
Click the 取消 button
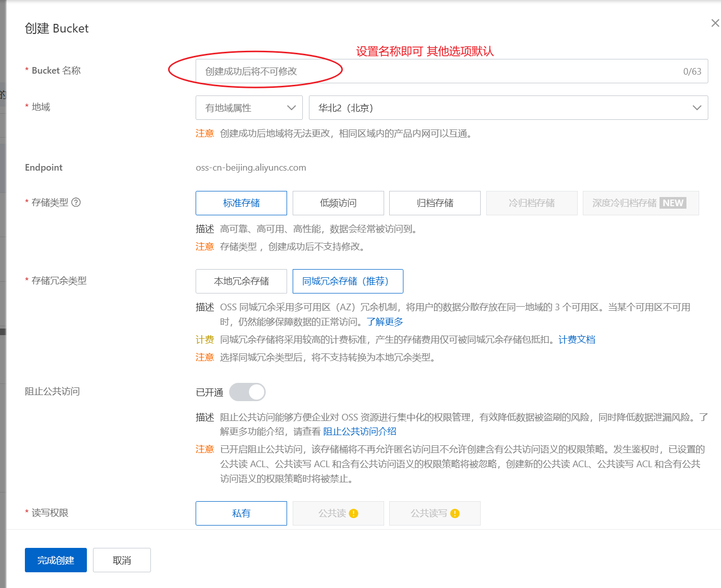[x=122, y=560]
